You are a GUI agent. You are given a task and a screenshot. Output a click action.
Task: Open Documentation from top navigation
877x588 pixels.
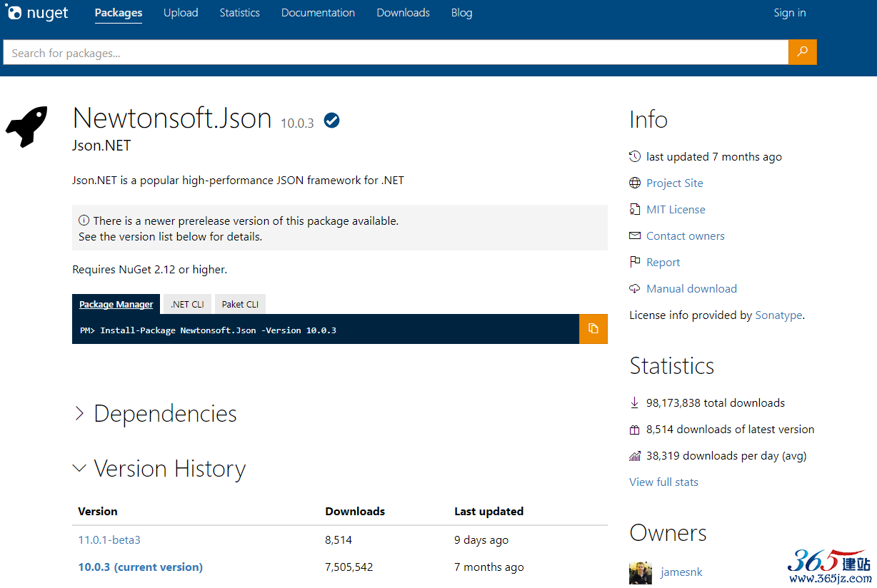(x=318, y=13)
